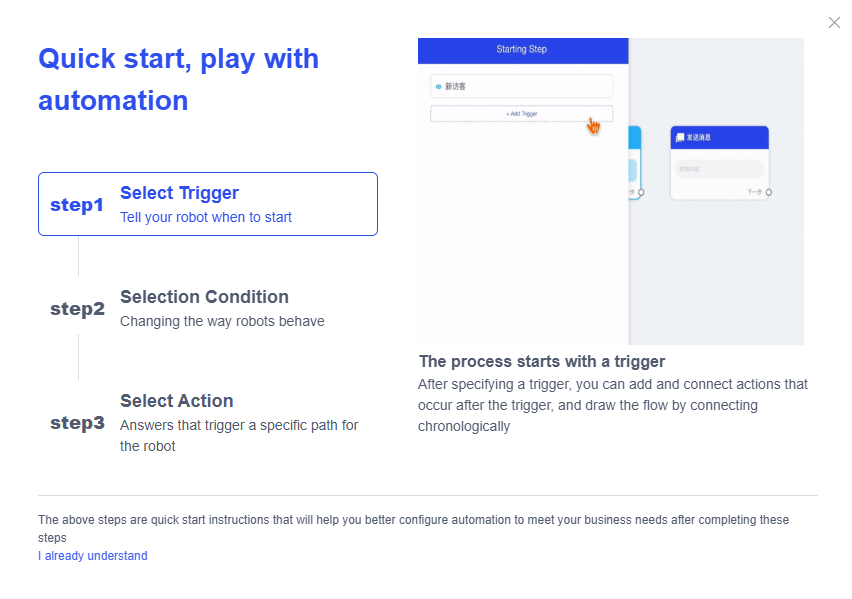Click the "Quick start, play with automation" title
The image size is (852, 599).
point(178,79)
